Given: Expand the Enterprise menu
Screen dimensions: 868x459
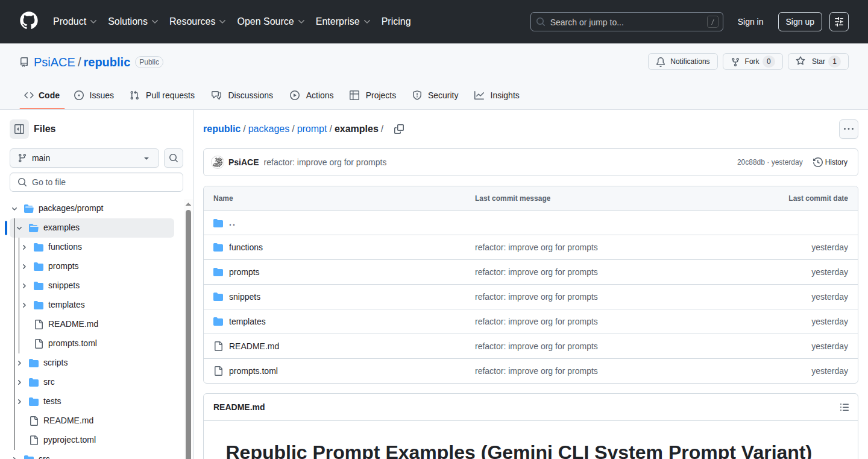Looking at the screenshot, I should pos(343,22).
